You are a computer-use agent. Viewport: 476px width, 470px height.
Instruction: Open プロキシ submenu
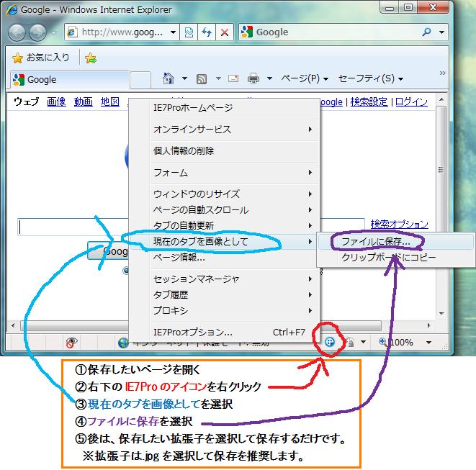point(224,311)
